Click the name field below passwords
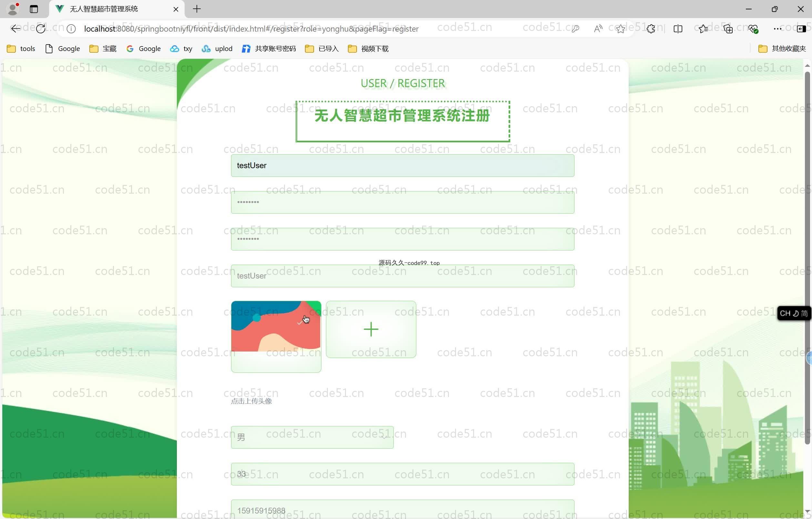 [x=402, y=276]
